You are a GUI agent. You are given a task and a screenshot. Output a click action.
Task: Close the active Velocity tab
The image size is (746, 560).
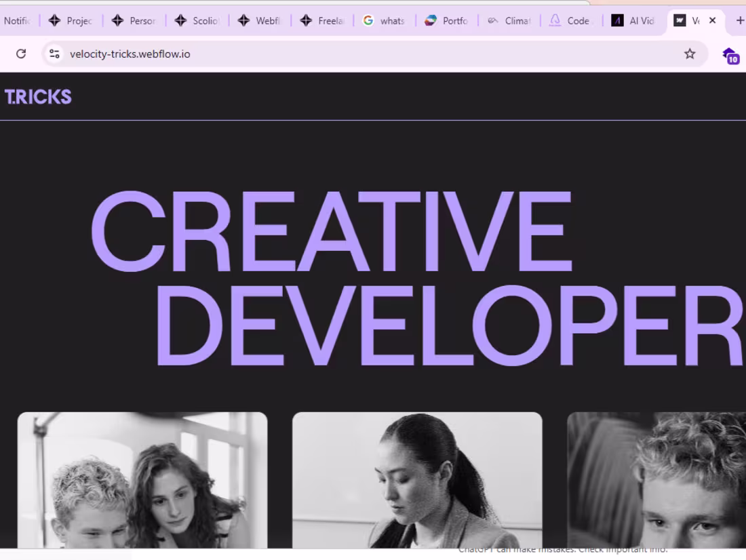[x=712, y=20]
